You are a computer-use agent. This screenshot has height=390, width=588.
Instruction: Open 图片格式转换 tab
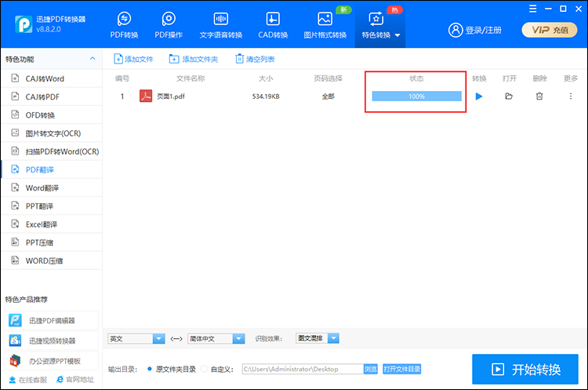[325, 25]
